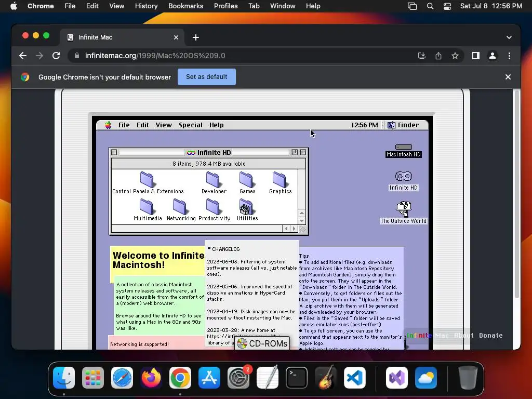
Task: Click the About link
Action: (464, 335)
